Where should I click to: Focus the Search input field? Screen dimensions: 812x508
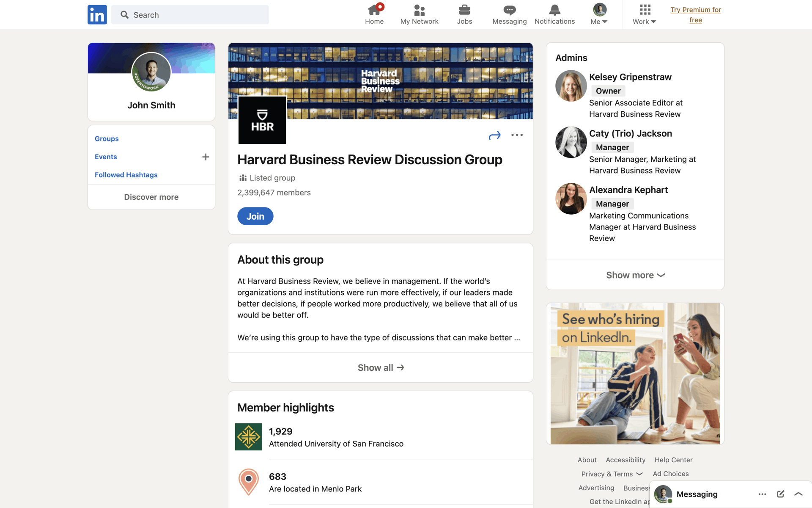(x=190, y=15)
